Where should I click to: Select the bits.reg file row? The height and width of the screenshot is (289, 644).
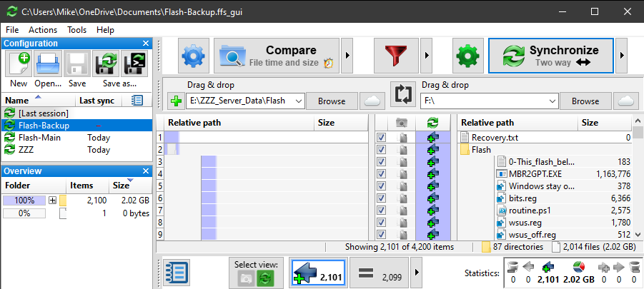(x=545, y=198)
